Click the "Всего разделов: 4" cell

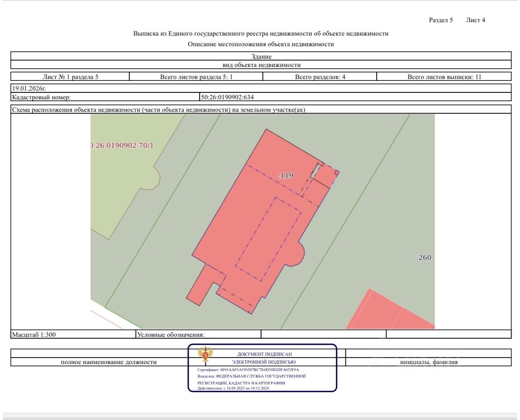[320, 77]
